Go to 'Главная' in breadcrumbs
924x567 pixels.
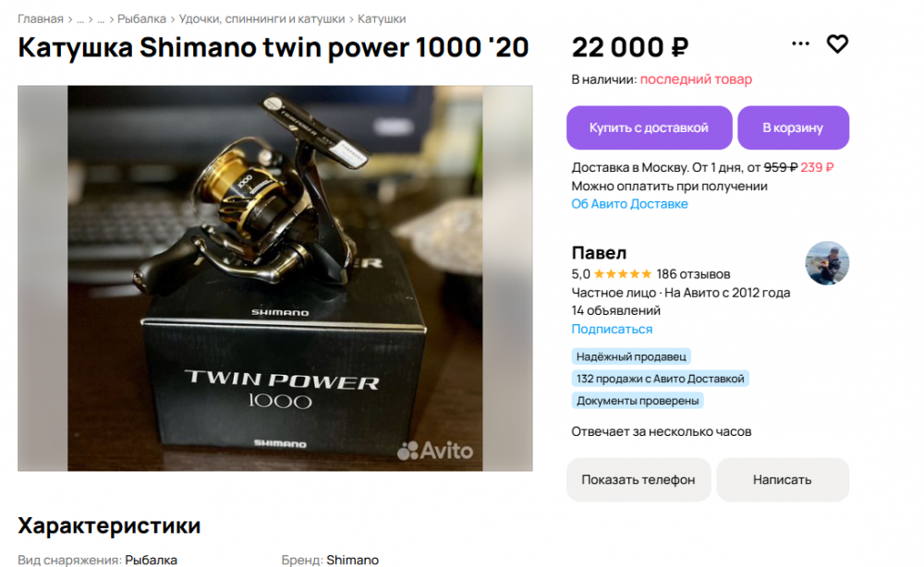click(41, 18)
